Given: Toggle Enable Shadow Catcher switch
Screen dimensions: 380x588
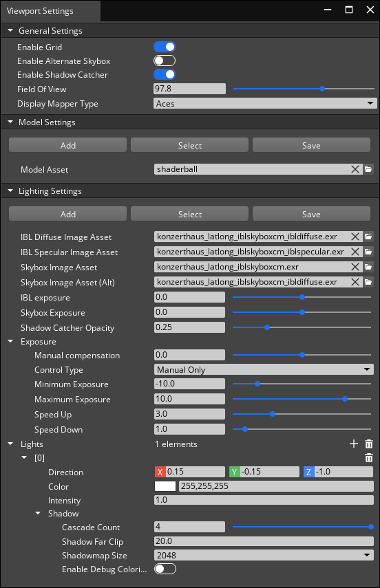Looking at the screenshot, I should [165, 74].
